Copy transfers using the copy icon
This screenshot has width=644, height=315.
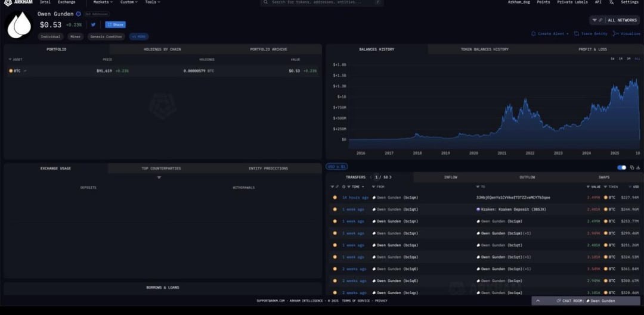coord(632,167)
